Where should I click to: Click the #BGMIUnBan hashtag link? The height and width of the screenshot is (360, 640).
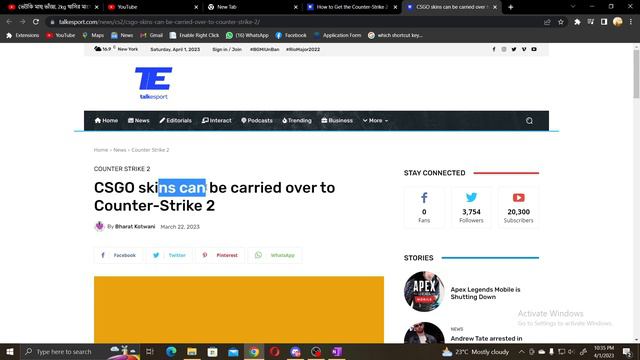[264, 49]
